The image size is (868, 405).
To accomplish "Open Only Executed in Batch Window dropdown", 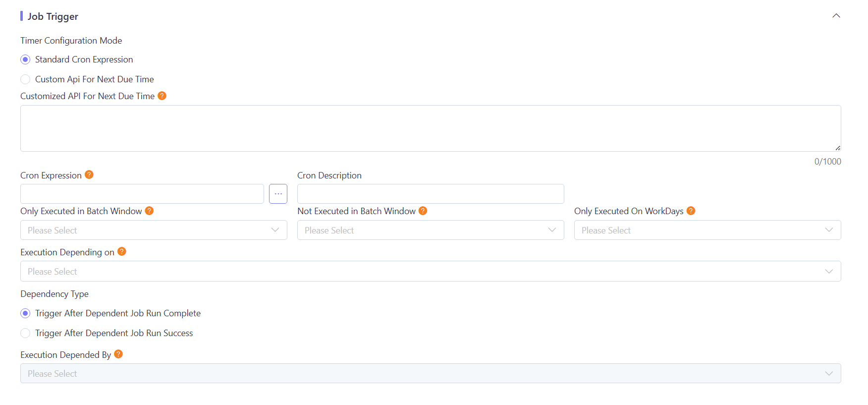I will (x=154, y=230).
